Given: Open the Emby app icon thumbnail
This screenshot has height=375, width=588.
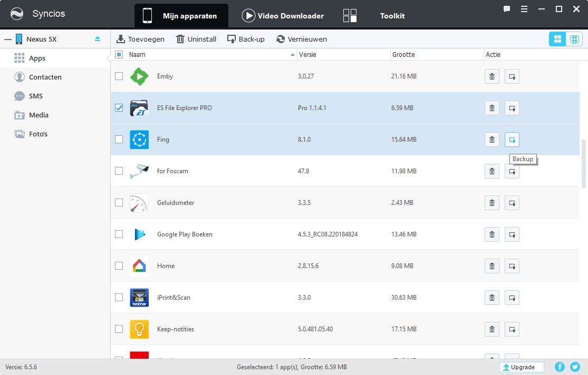Looking at the screenshot, I should 139,76.
